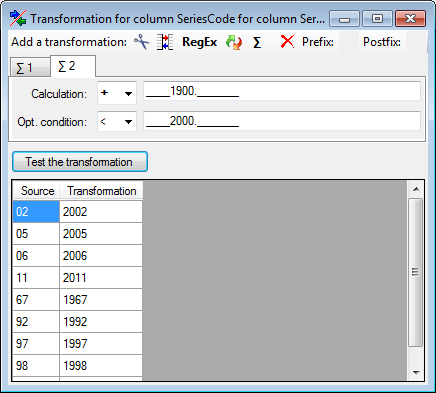Select transformation cell 2006
Screen dimensions: 436x393
(101, 256)
